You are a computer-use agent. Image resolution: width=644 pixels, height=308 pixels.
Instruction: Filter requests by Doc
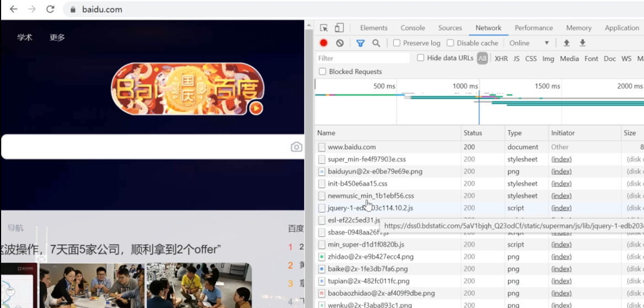(x=610, y=59)
